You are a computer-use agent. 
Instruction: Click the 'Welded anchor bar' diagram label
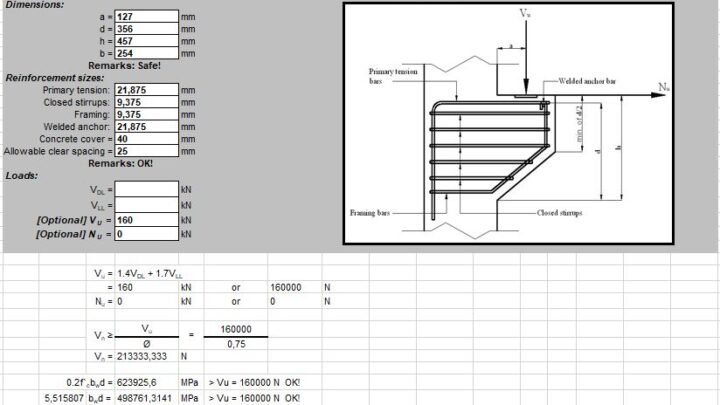point(587,81)
